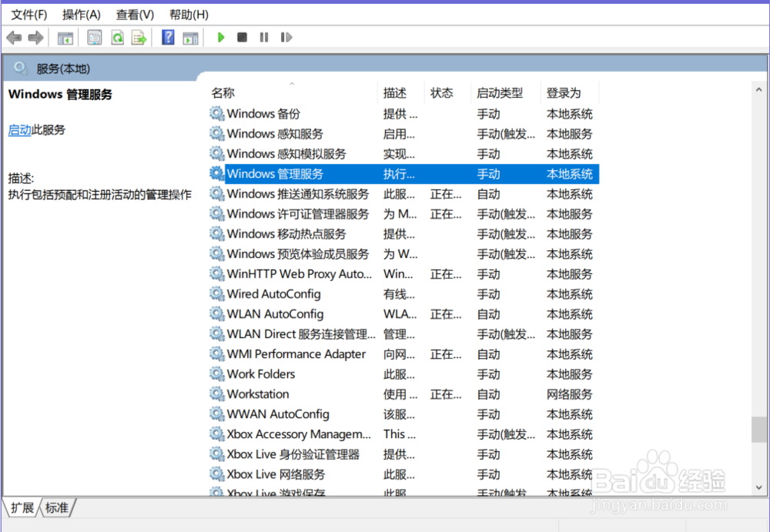Screen dimensions: 770x532
Task: Click gear icon of Windows 备份
Action: (x=216, y=113)
